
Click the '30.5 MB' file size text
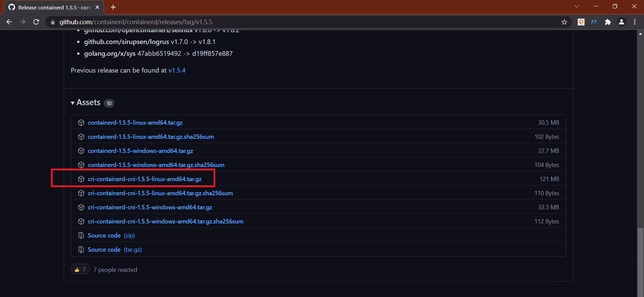pyautogui.click(x=548, y=123)
